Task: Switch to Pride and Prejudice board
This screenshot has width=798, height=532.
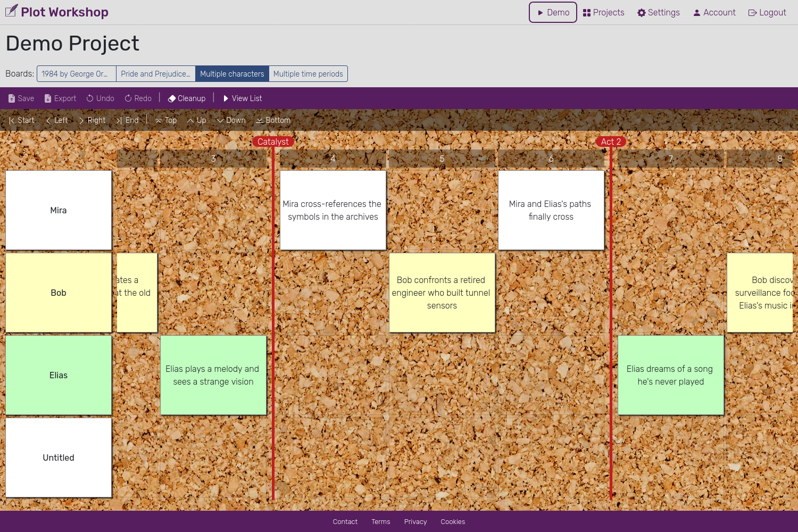Action: coord(155,74)
